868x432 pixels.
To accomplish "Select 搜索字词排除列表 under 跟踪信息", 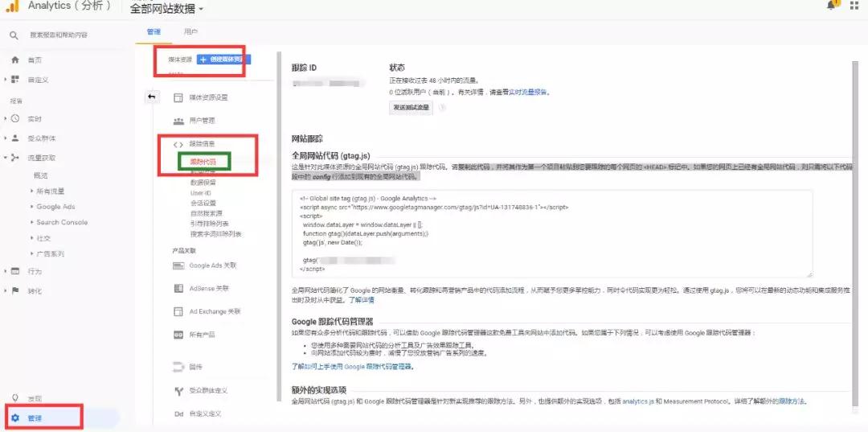I will pos(216,234).
